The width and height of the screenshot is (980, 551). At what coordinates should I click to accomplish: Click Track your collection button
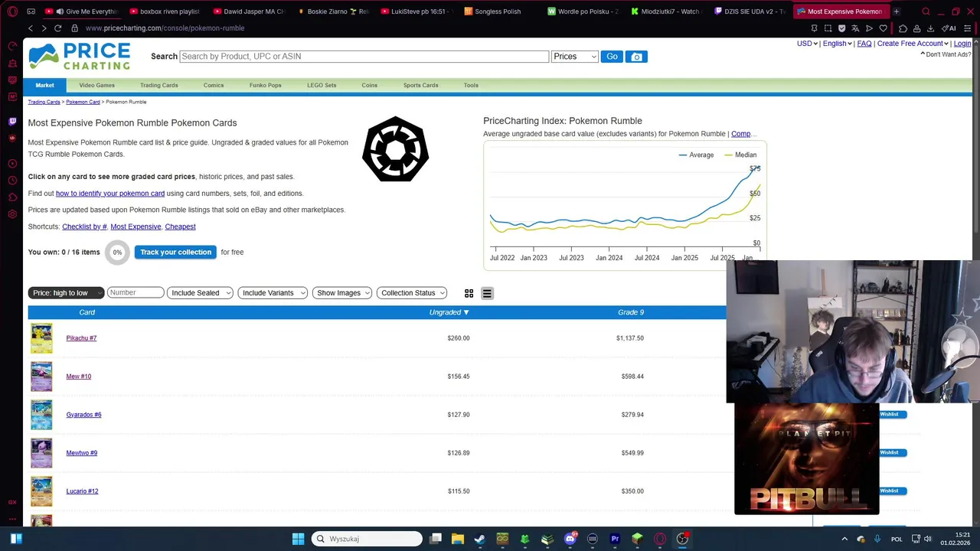point(176,252)
